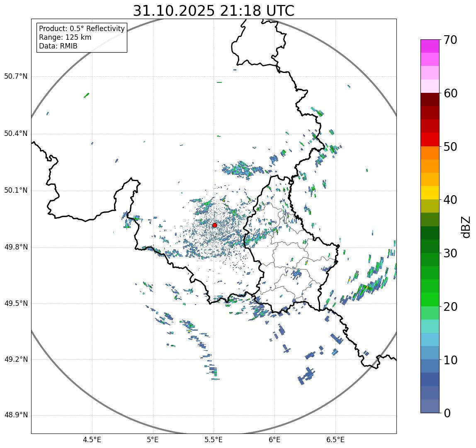
Task: Click the 5.5°E longitude label
Action: pyautogui.click(x=214, y=440)
